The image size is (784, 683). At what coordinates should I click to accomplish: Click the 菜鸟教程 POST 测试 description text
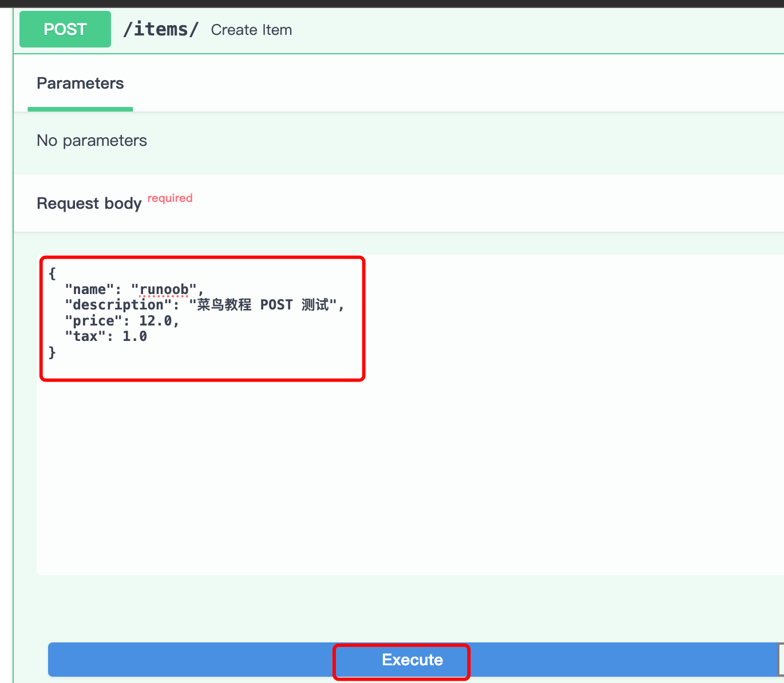pyautogui.click(x=263, y=305)
